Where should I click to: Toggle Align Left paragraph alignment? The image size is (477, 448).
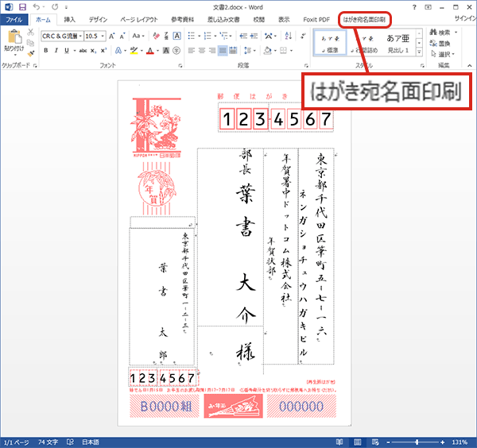coord(192,51)
